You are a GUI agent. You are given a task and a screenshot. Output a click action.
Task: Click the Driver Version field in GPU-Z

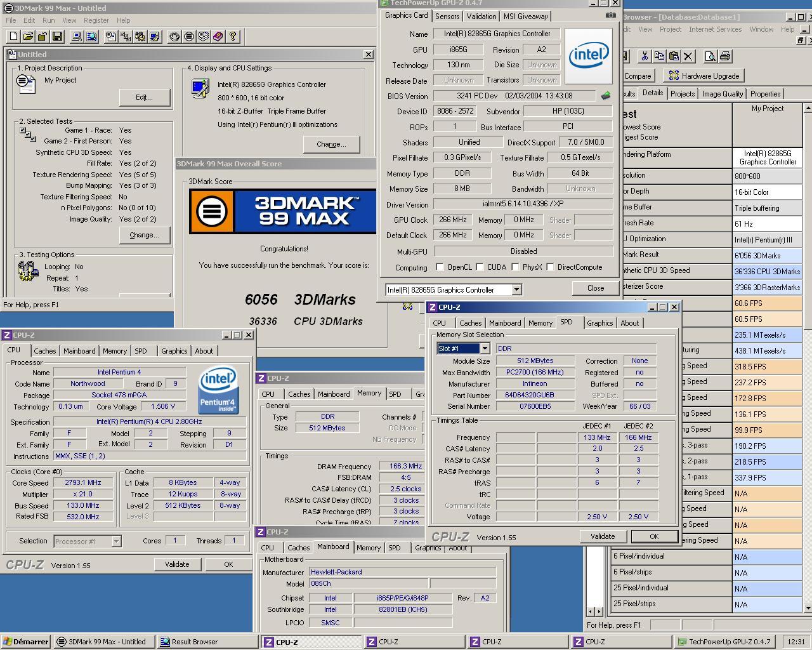pyautogui.click(x=523, y=204)
